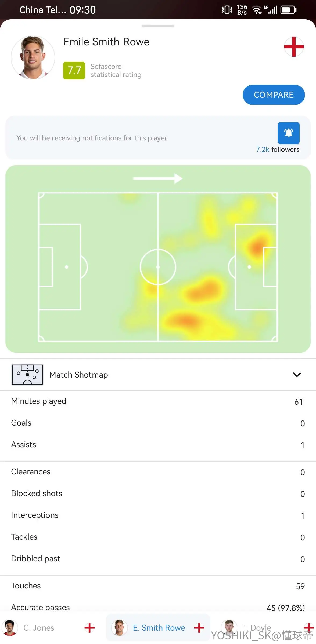This screenshot has height=644, width=316.
Task: Tap the Sofascore statistical rating label
Action: [116, 71]
